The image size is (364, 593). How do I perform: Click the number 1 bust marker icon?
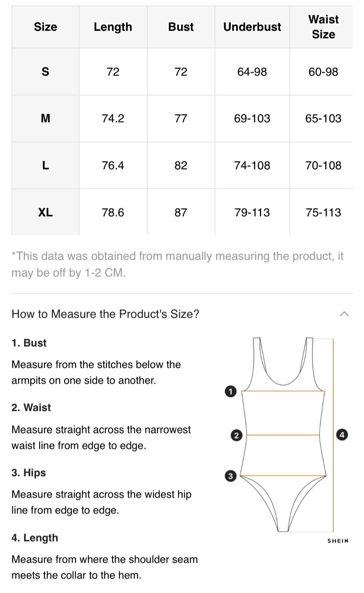[x=230, y=391]
